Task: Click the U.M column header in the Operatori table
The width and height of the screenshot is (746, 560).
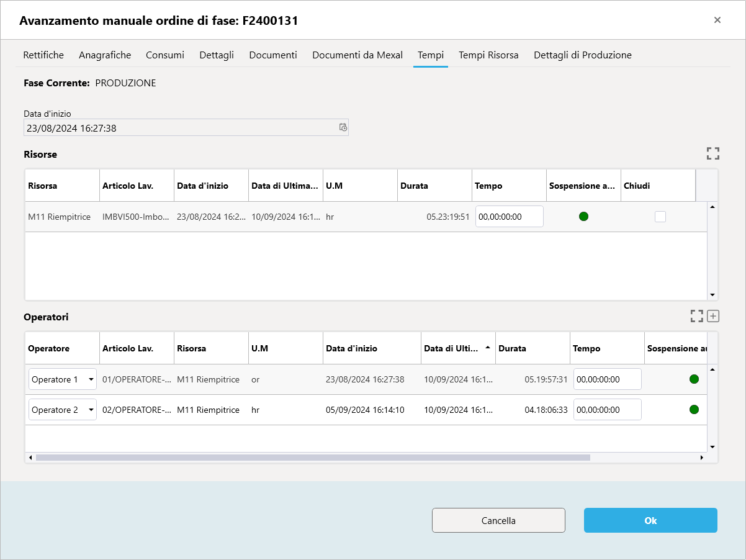Action: click(285, 348)
